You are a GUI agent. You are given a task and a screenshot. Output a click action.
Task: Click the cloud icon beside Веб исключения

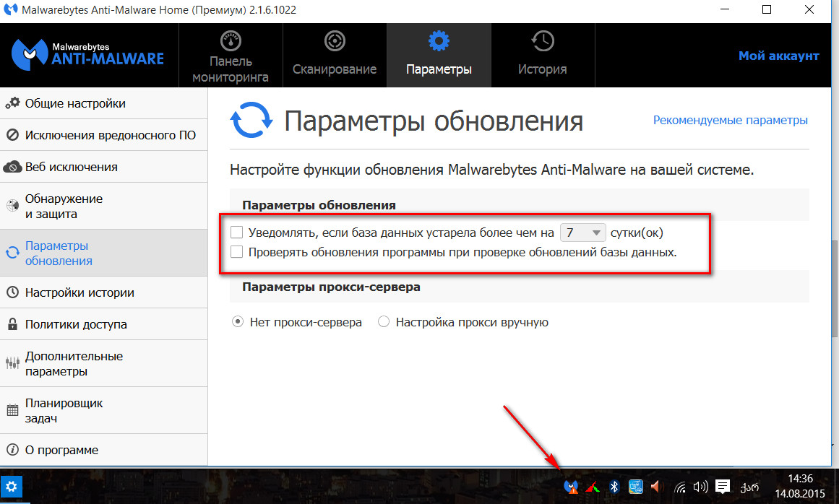(x=12, y=168)
